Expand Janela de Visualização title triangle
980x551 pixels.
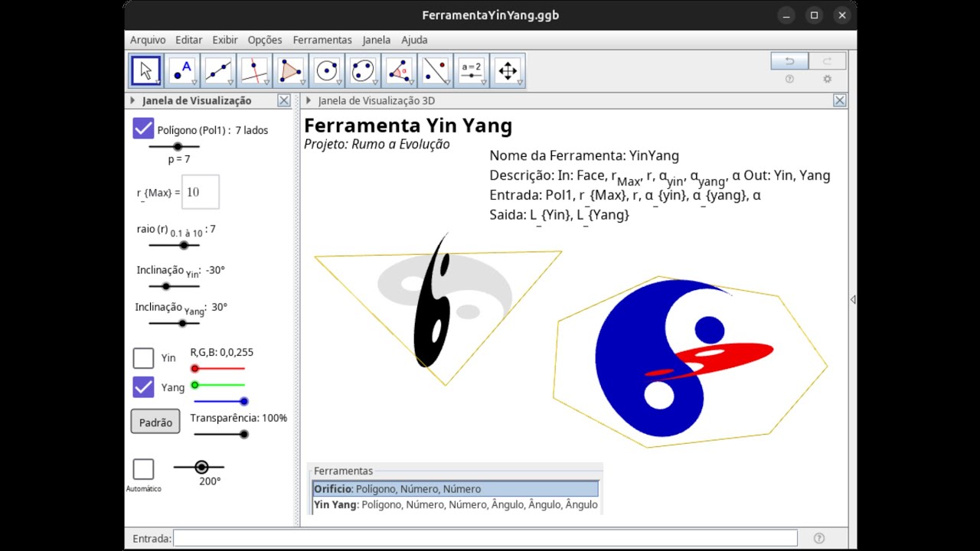point(132,100)
